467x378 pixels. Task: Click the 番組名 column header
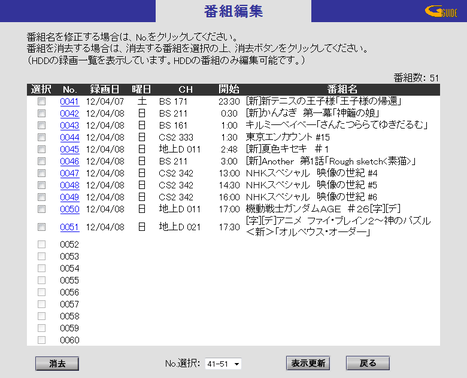pyautogui.click(x=342, y=89)
